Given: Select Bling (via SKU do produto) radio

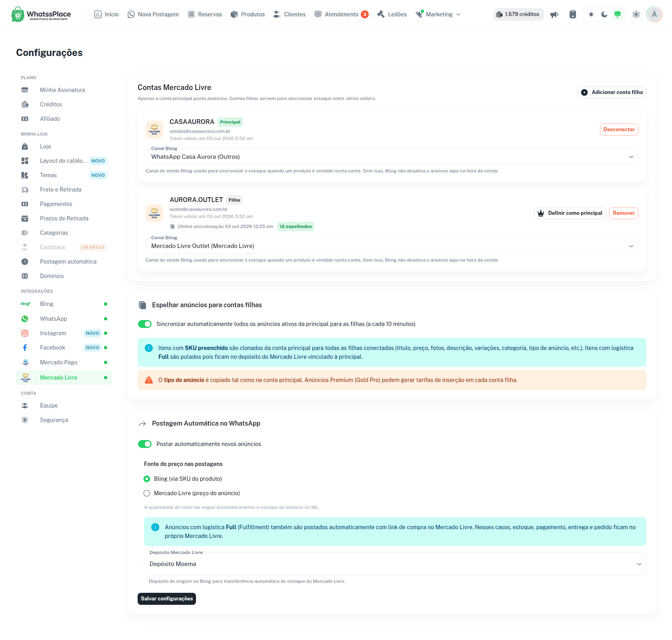Looking at the screenshot, I should (x=147, y=479).
